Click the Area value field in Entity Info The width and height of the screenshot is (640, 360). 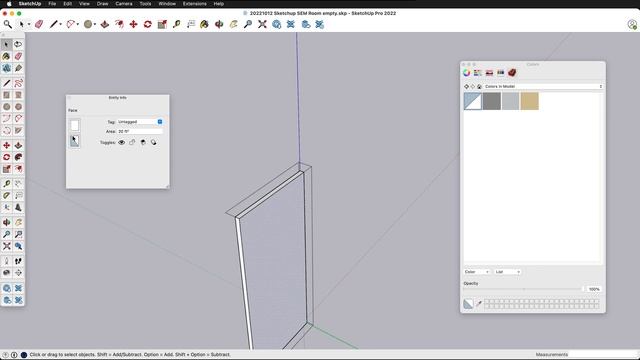(x=140, y=131)
